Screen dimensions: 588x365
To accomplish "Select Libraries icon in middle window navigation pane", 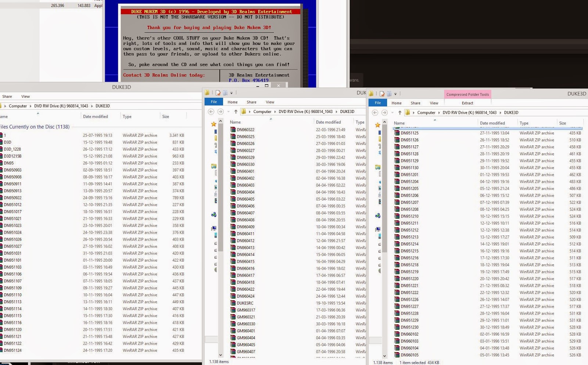I will (214, 166).
